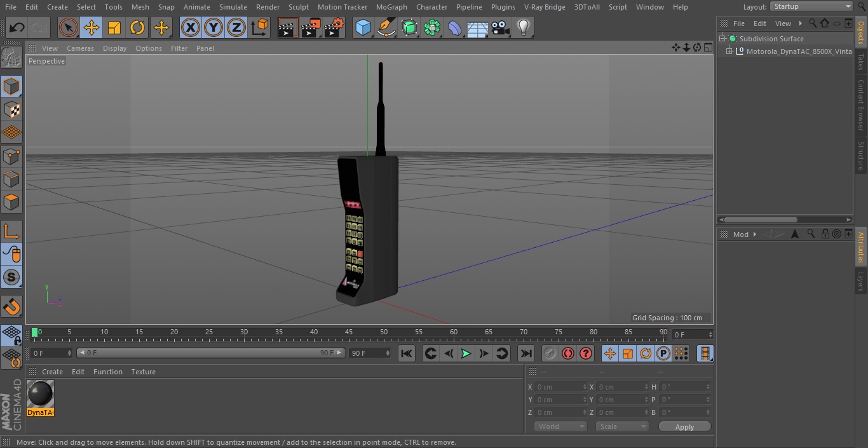The image size is (868, 448).
Task: Render to Picture Viewer
Action: click(311, 27)
